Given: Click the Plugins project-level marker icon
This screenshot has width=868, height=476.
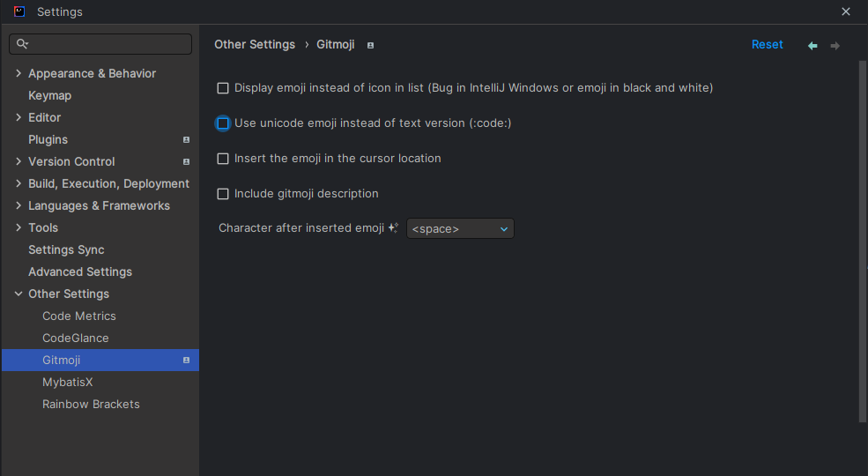Looking at the screenshot, I should [x=186, y=140].
